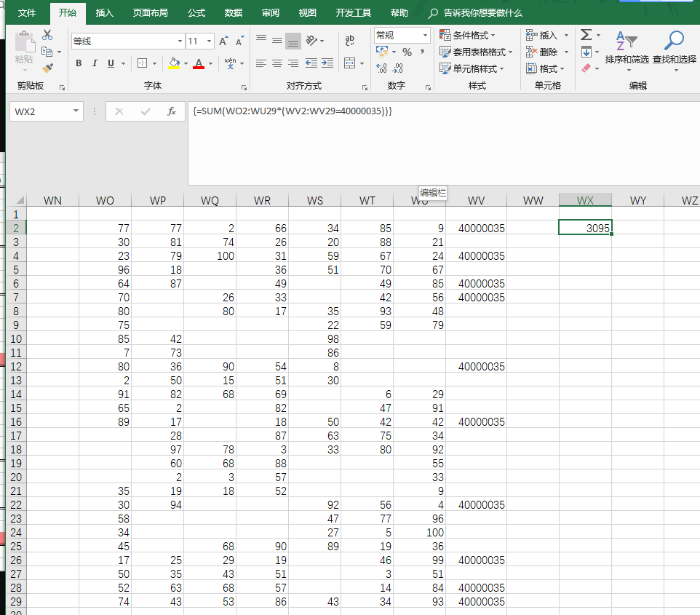Click the decrease decimal icon
Viewport: 700px width, 615px height.
398,68
